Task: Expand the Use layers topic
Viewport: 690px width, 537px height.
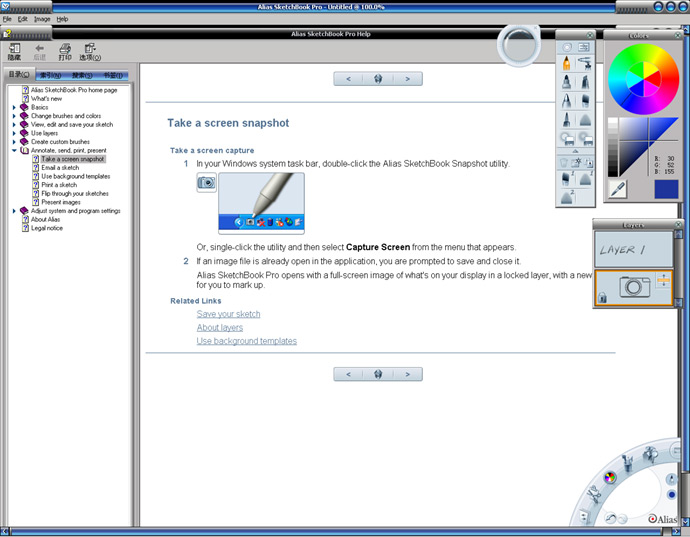Action: click(14, 133)
